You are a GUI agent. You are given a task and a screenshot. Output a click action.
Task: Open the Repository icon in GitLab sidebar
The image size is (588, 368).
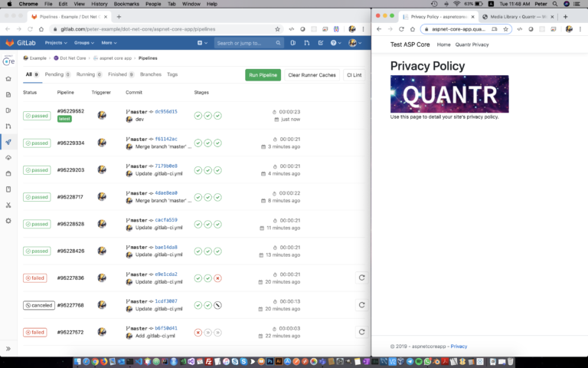8,94
